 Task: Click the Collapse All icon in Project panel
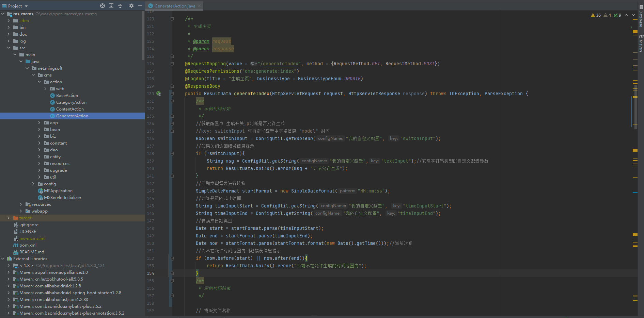point(120,6)
